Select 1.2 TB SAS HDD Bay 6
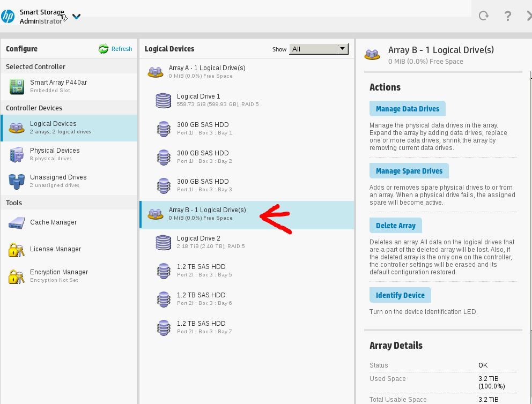 [x=247, y=300]
